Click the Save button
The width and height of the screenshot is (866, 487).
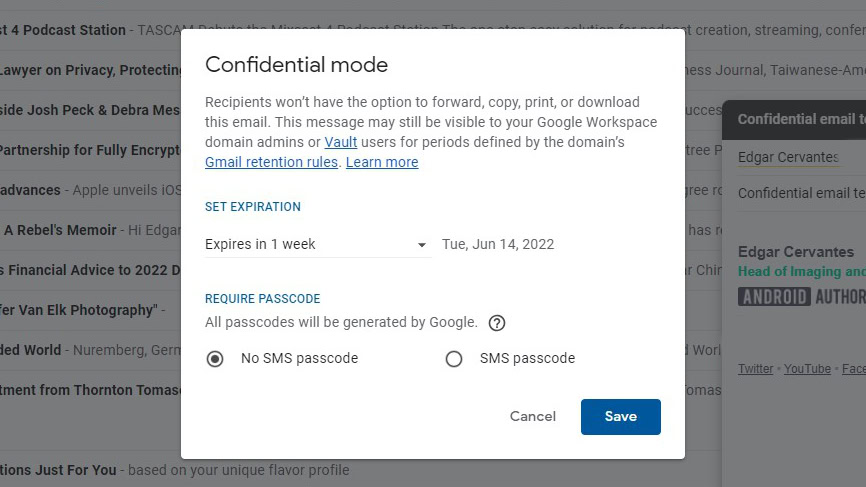[x=620, y=417]
